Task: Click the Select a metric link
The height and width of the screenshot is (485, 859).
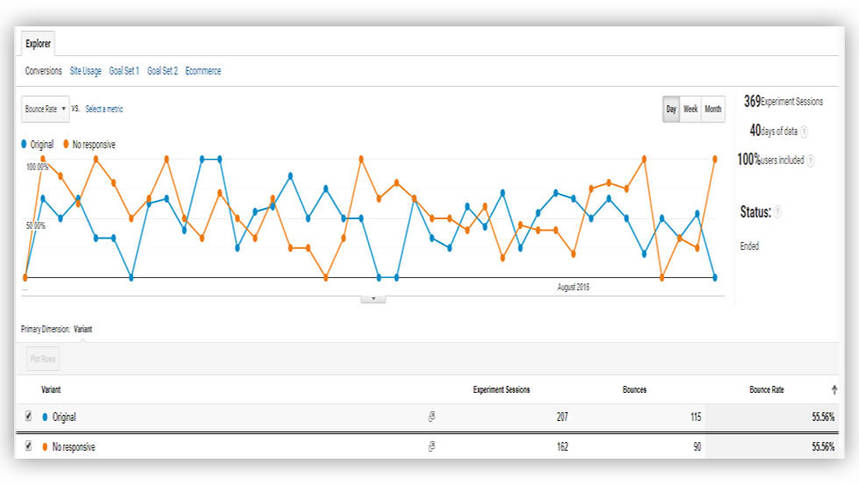Action: click(104, 109)
